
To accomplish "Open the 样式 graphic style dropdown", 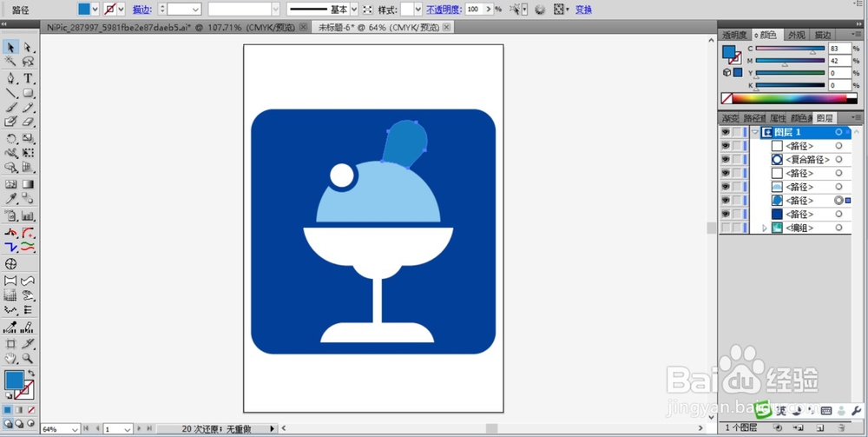I will click(417, 10).
